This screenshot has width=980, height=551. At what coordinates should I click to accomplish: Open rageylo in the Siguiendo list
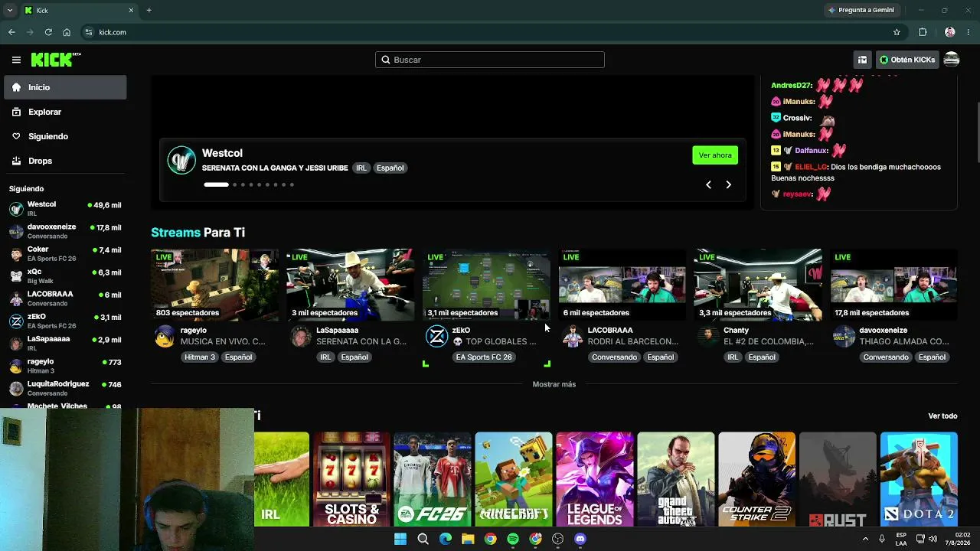(x=65, y=365)
